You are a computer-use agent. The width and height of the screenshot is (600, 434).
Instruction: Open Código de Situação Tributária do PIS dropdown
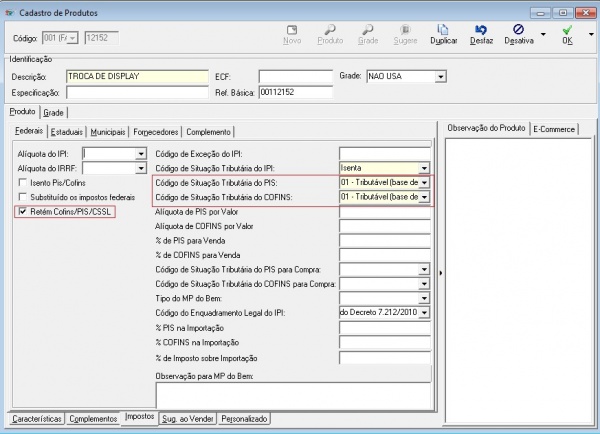pos(425,183)
